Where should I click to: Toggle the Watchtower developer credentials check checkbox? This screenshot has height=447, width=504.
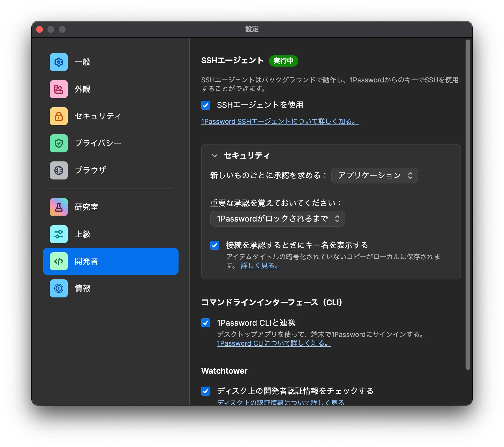206,391
